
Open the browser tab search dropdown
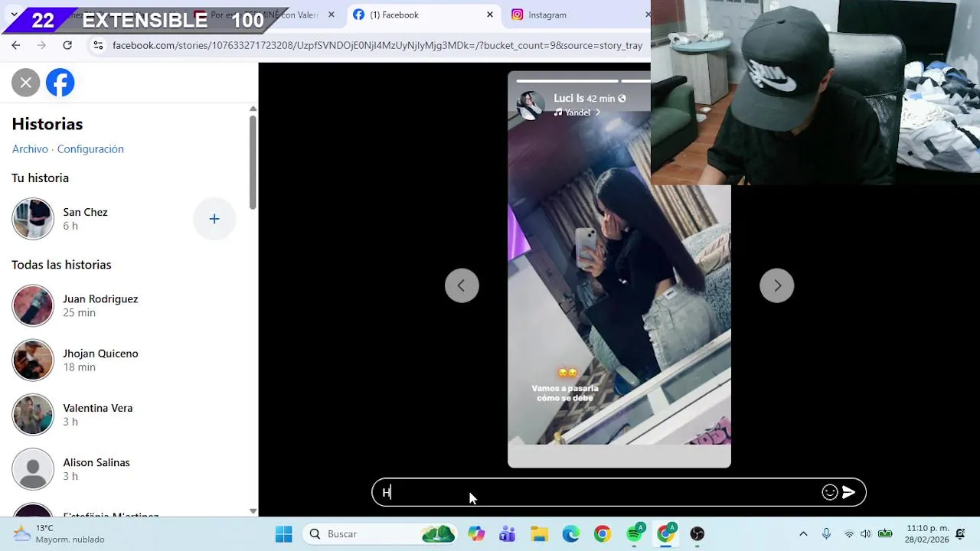tap(14, 15)
